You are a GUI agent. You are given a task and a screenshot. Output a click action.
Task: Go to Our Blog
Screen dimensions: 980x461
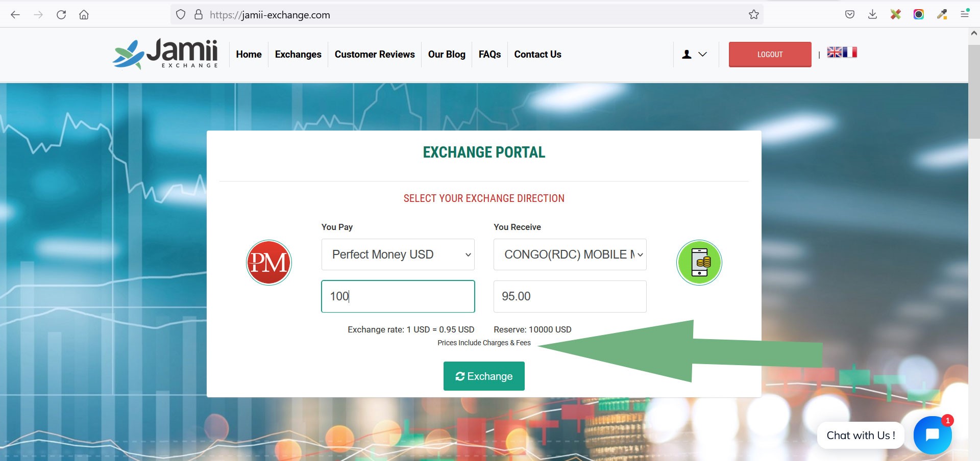coord(447,54)
